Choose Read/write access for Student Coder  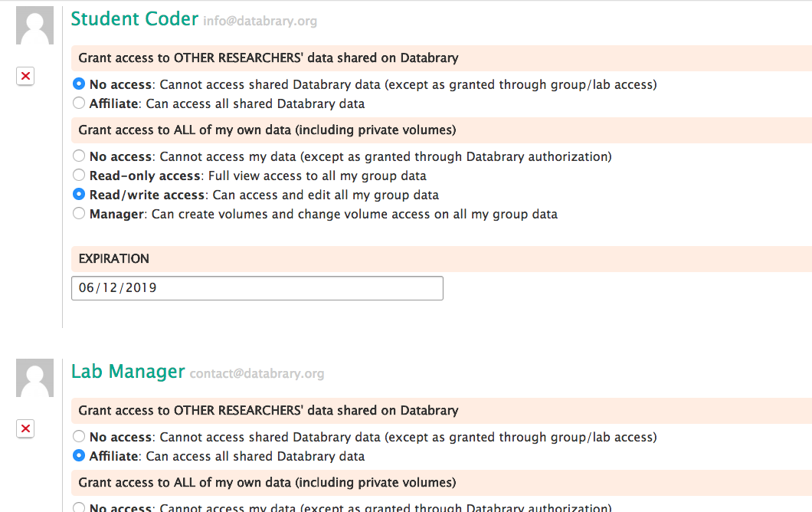(79, 195)
